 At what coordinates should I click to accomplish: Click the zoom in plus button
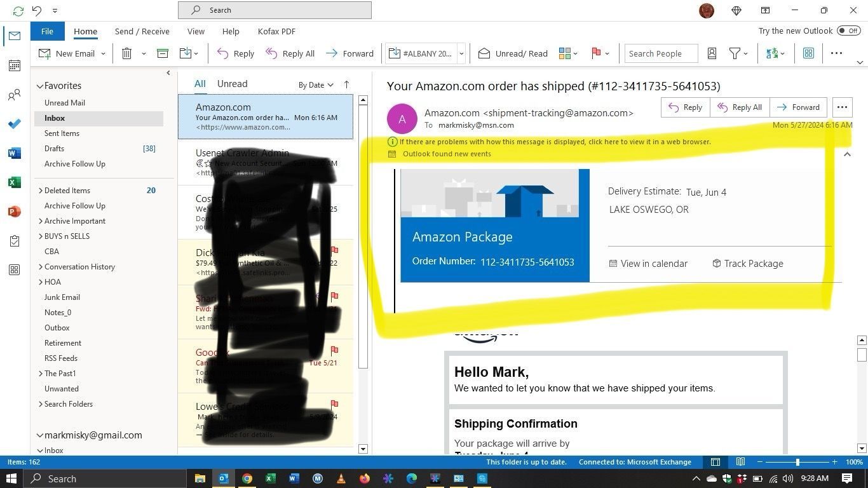[x=834, y=462]
